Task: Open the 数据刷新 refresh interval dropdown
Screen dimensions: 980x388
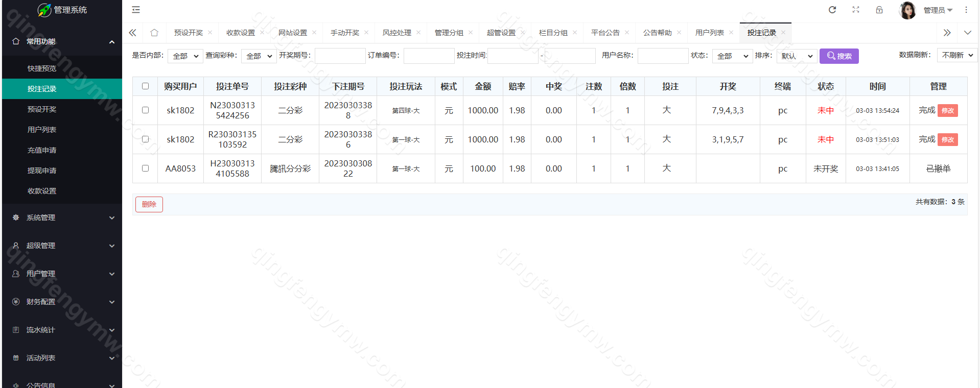Action: pyautogui.click(x=957, y=55)
